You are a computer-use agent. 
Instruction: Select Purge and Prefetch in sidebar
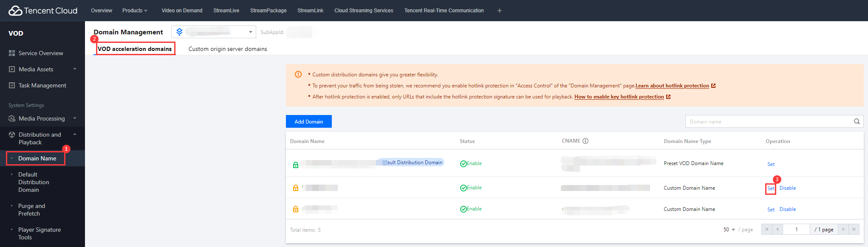31,210
